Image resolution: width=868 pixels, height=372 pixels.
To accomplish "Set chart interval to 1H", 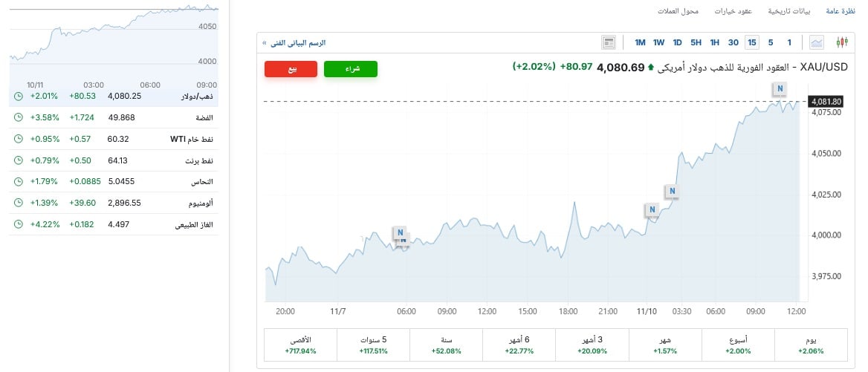I will [x=714, y=42].
